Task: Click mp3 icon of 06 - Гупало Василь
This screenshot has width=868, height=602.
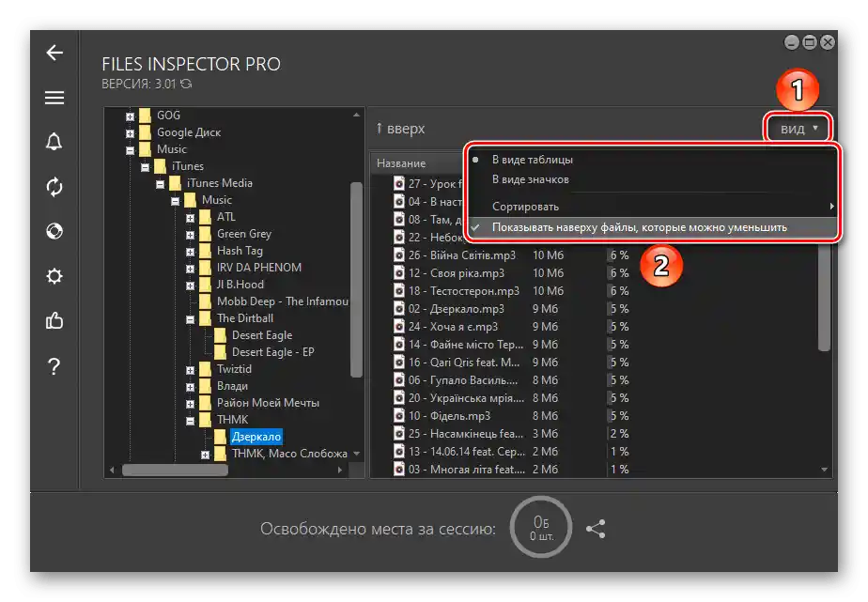Action: (x=399, y=380)
